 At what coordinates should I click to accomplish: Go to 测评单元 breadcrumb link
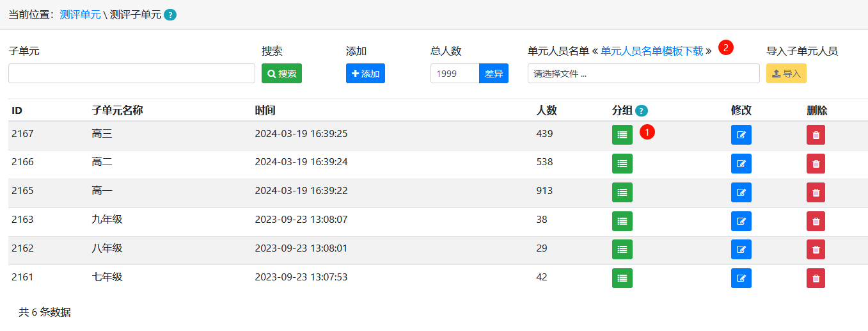pyautogui.click(x=80, y=15)
